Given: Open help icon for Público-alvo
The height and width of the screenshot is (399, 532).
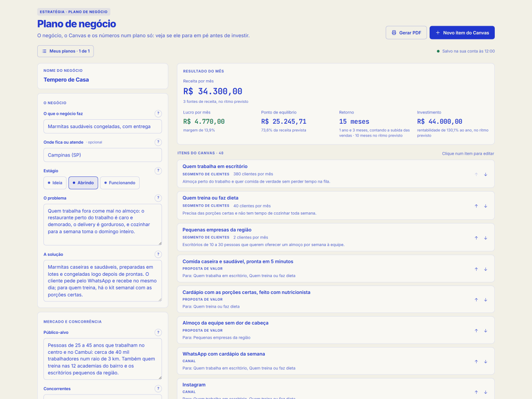Looking at the screenshot, I should pyautogui.click(x=158, y=332).
